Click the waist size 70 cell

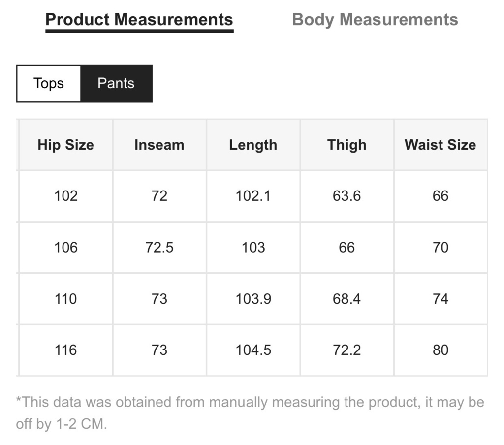click(441, 247)
